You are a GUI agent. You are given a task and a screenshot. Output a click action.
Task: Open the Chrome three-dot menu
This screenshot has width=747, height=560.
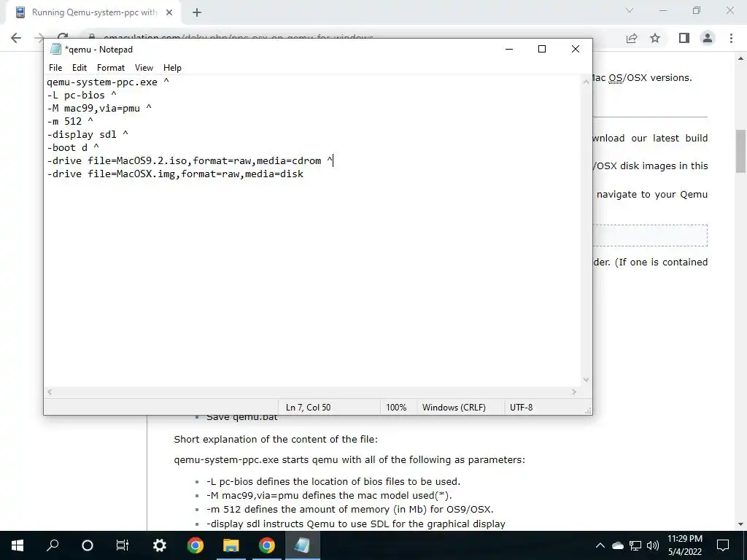[x=731, y=38]
